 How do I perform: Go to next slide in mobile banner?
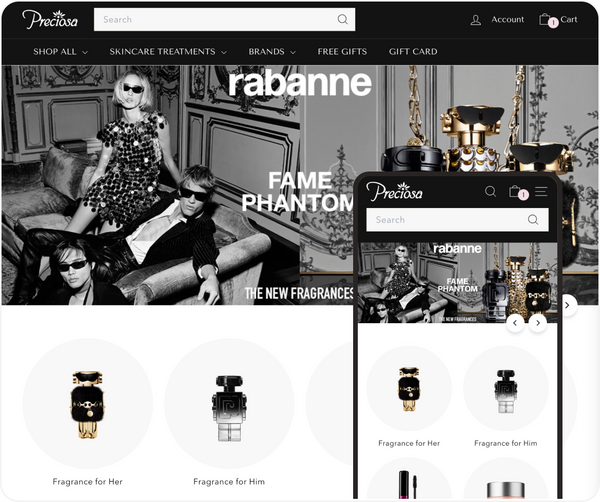[538, 323]
